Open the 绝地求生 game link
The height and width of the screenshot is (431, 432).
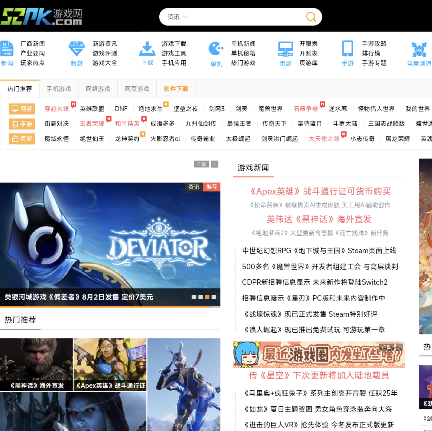[x=150, y=109]
